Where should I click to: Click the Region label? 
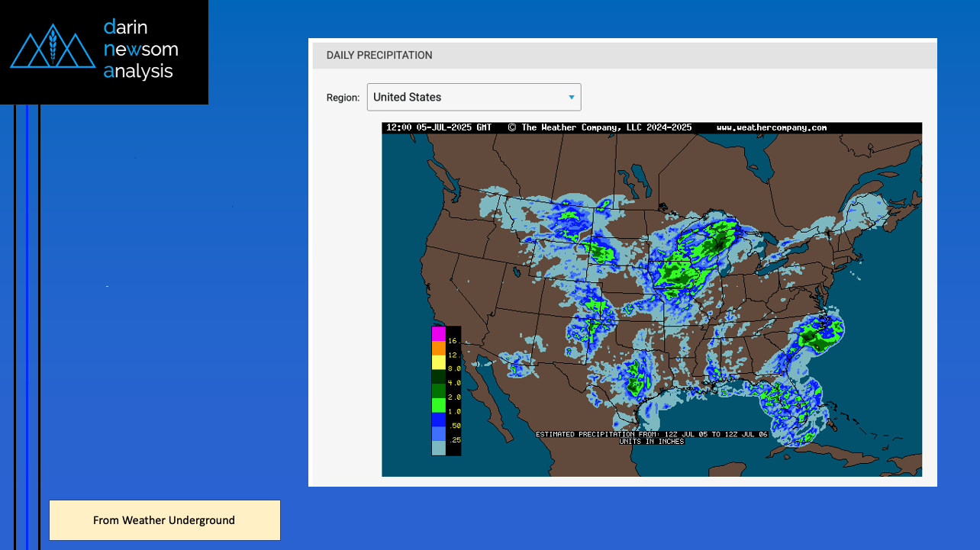coord(343,98)
